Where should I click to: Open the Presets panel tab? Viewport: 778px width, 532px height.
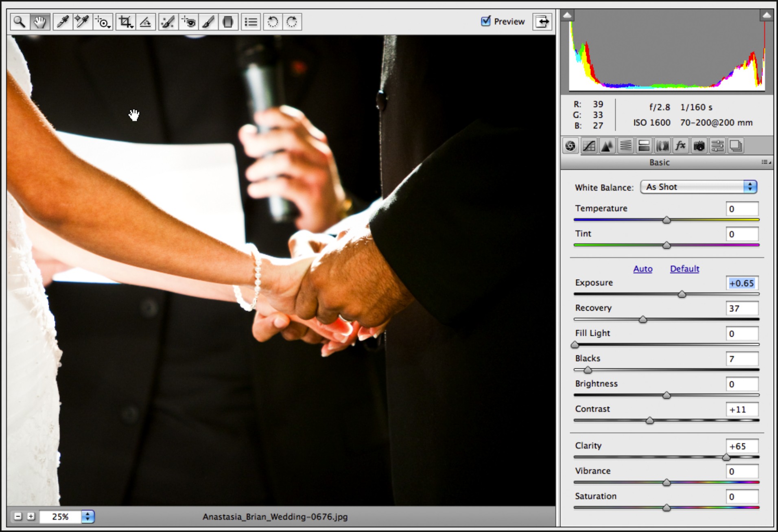[x=717, y=146]
